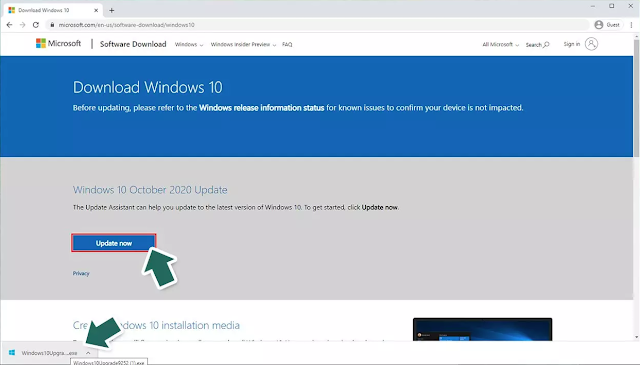The image size is (640, 365).
Task: Click the Download Windows 10 title text
Action: [148, 87]
